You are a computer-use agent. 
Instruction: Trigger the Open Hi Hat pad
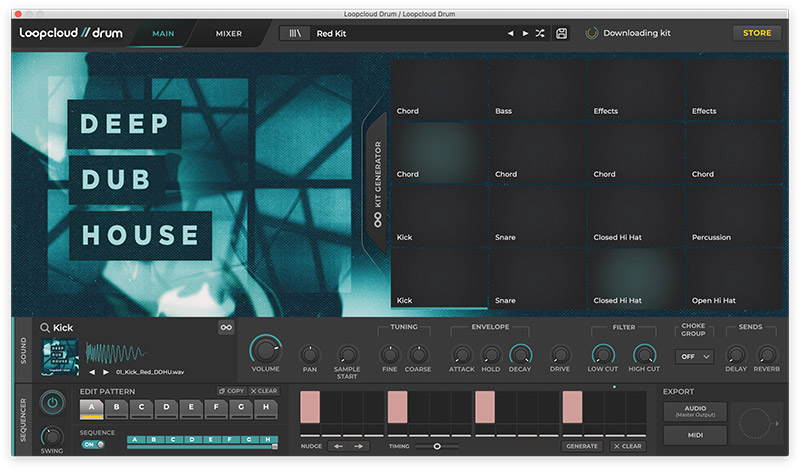[x=734, y=279]
